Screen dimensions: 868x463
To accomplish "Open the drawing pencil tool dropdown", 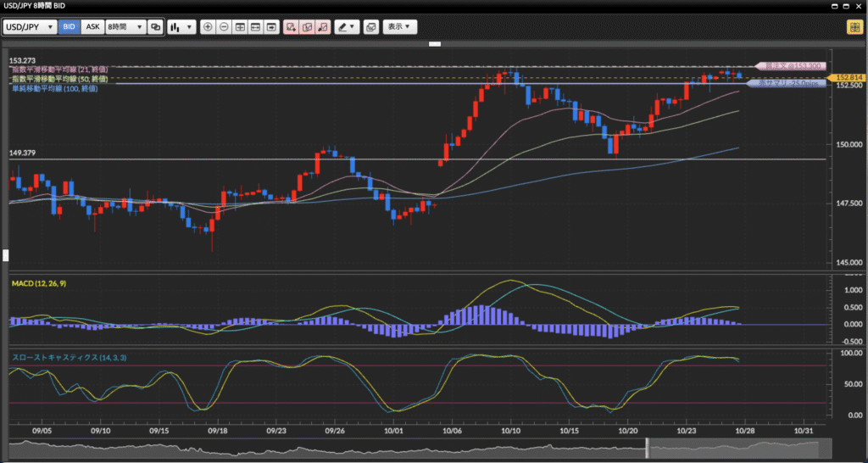I will click(346, 27).
